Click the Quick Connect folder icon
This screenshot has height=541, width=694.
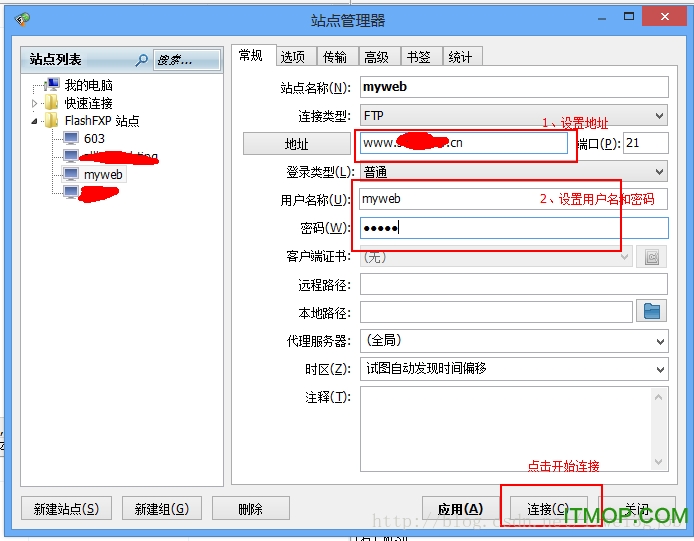click(x=51, y=103)
